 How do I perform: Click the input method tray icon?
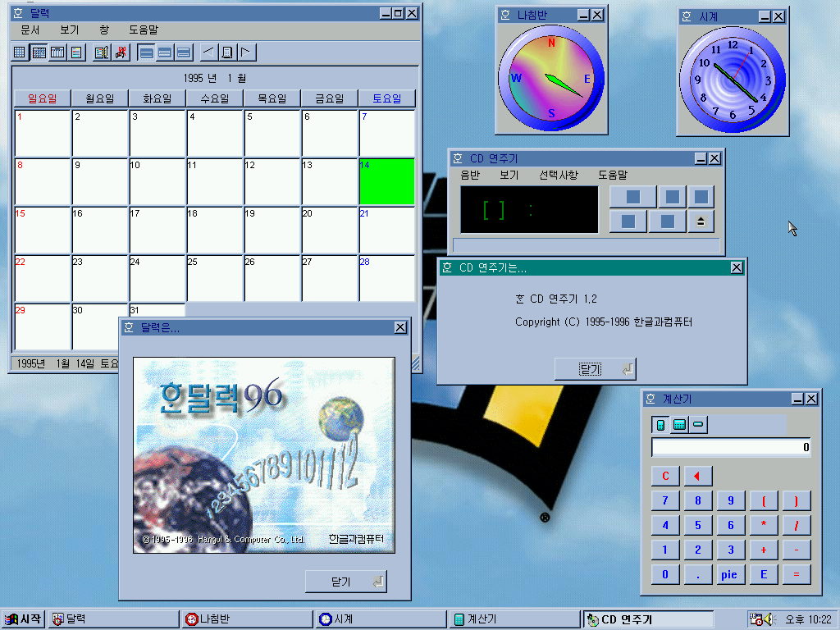click(x=756, y=619)
